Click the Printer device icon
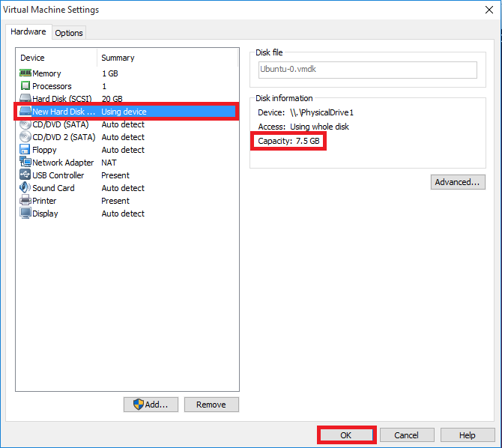 coord(25,201)
